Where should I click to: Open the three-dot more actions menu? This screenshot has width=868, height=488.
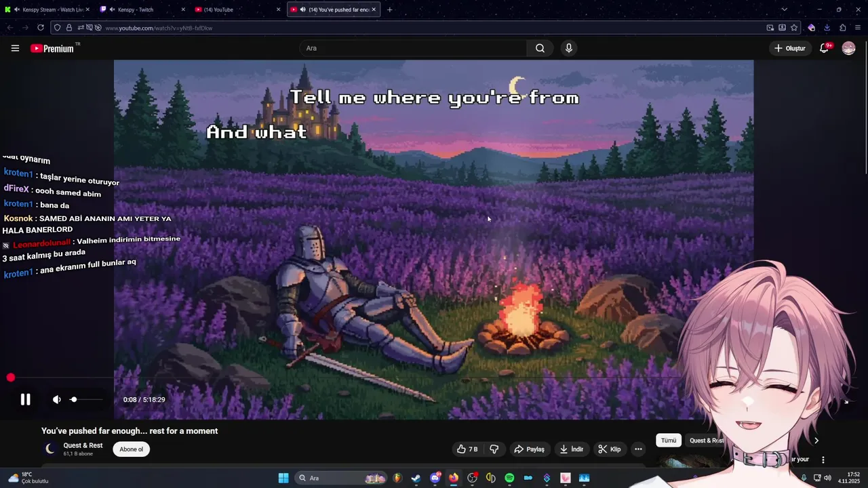pyautogui.click(x=638, y=449)
